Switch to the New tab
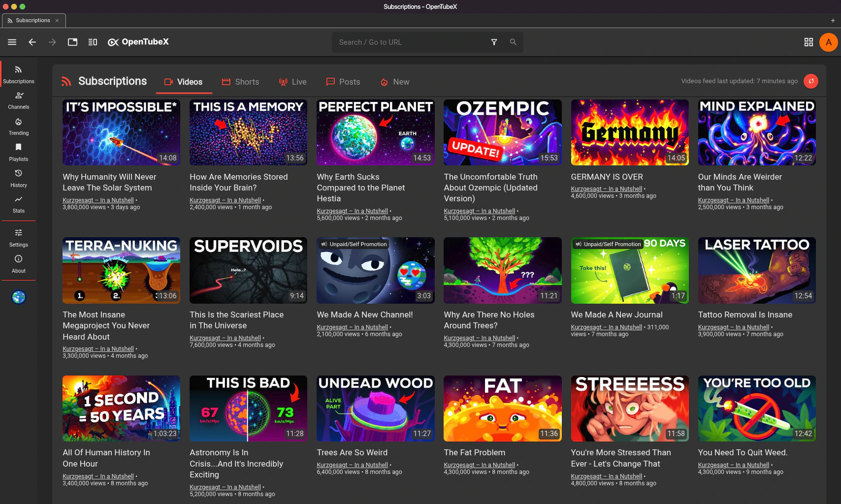The height and width of the screenshot is (504, 841). tap(395, 82)
